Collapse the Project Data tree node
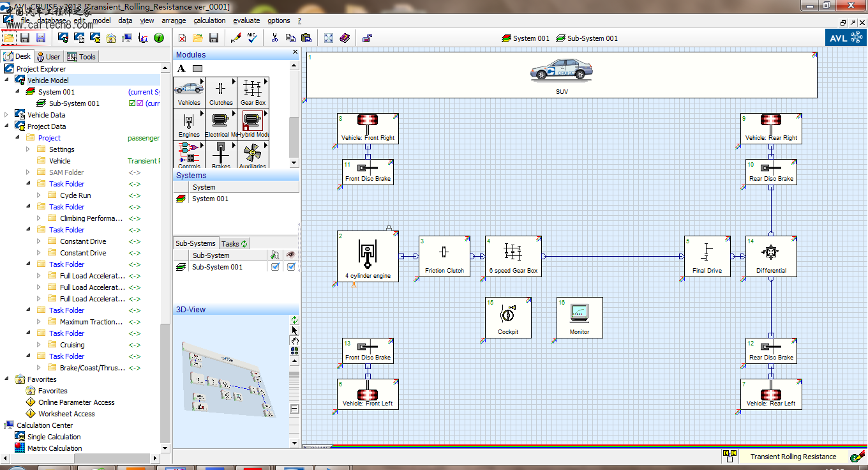 point(7,126)
